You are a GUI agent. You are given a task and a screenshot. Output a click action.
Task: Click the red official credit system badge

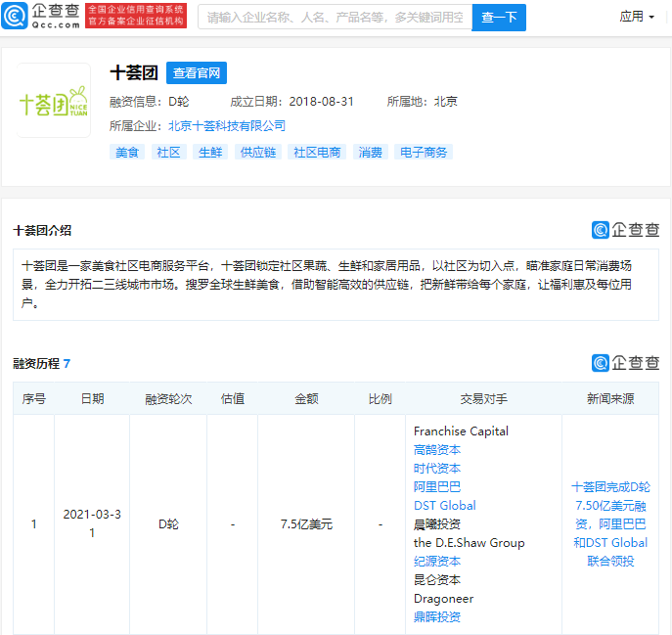[136, 17]
